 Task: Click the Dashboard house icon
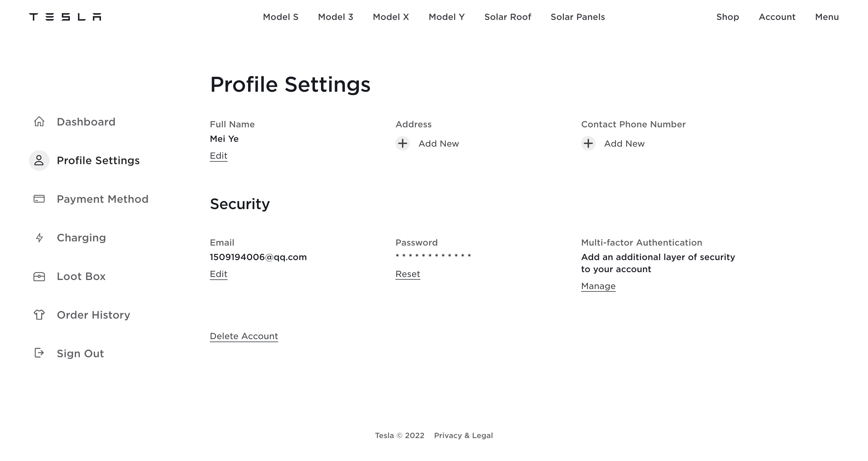[x=39, y=121]
